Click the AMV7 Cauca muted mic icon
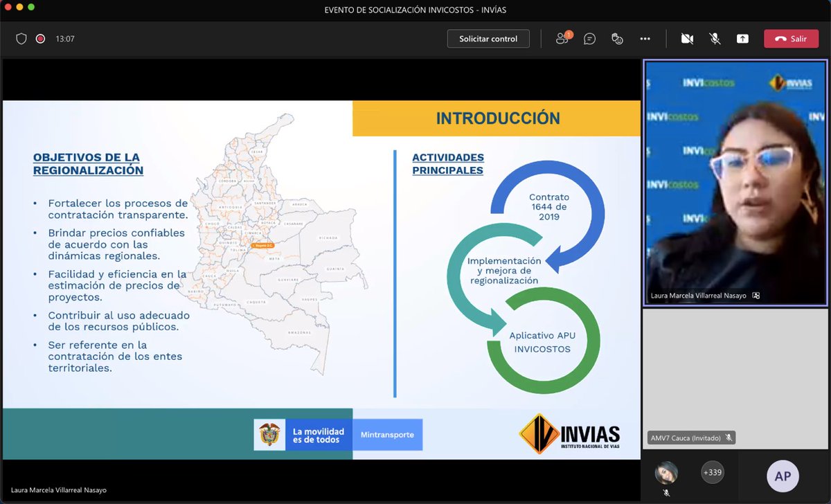 tap(729, 438)
